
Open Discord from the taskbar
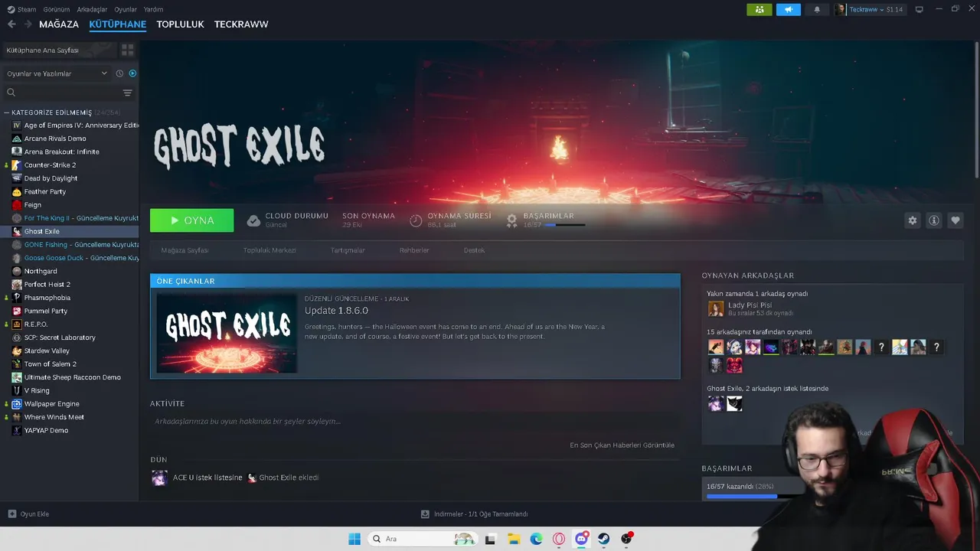(581, 539)
